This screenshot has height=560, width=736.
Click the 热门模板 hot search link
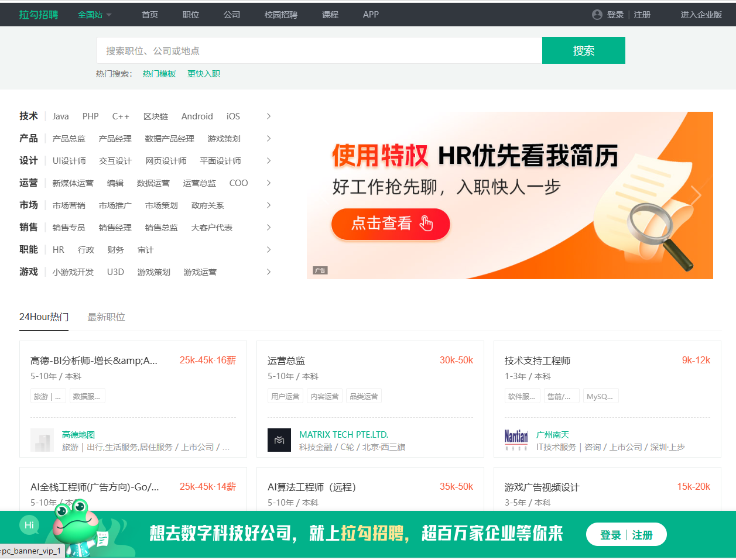click(x=159, y=74)
